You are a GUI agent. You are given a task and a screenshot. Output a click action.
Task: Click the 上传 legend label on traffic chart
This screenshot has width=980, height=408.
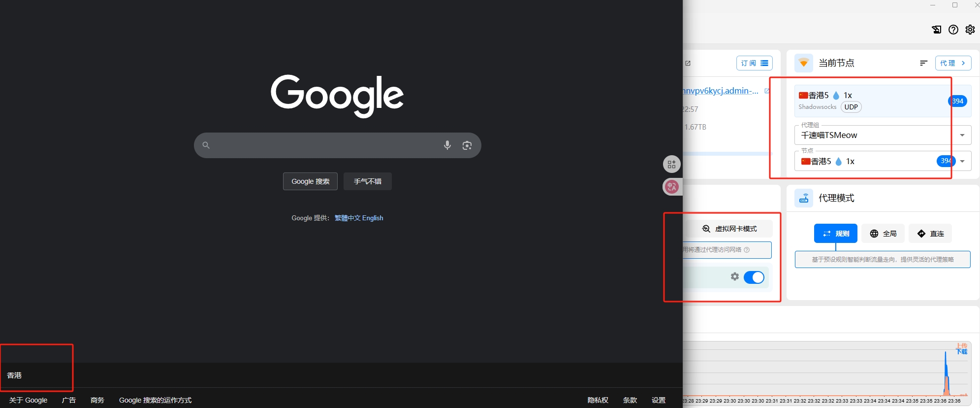[x=962, y=345]
